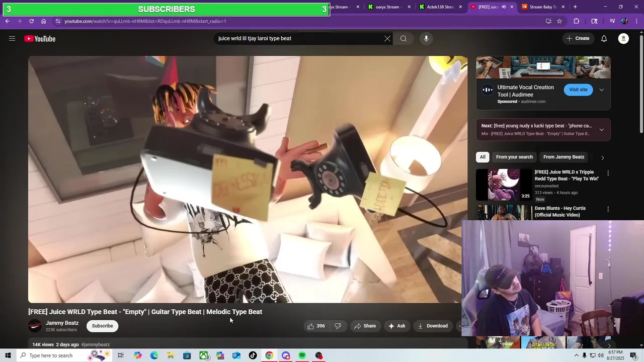This screenshot has width=644, height=362.
Task: Open the Windows notification center
Action: coord(633,355)
